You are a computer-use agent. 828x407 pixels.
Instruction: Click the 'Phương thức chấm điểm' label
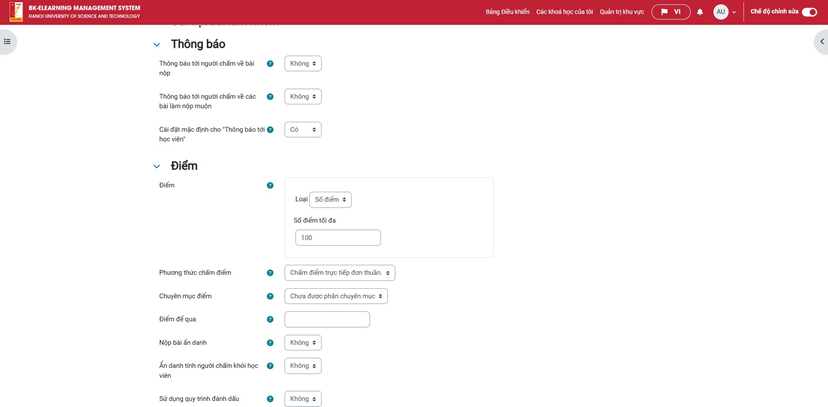[x=195, y=273]
